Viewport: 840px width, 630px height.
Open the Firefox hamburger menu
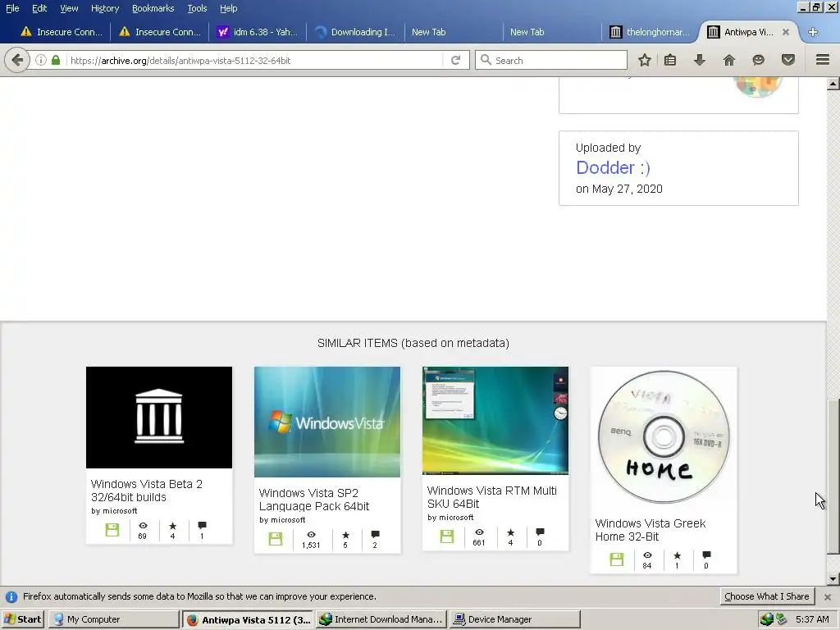coord(822,60)
